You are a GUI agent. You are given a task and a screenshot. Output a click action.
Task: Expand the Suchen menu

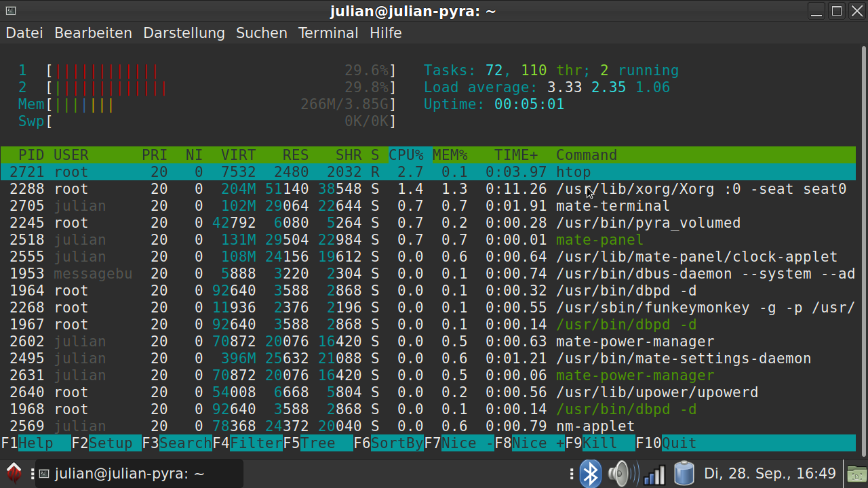[262, 33]
